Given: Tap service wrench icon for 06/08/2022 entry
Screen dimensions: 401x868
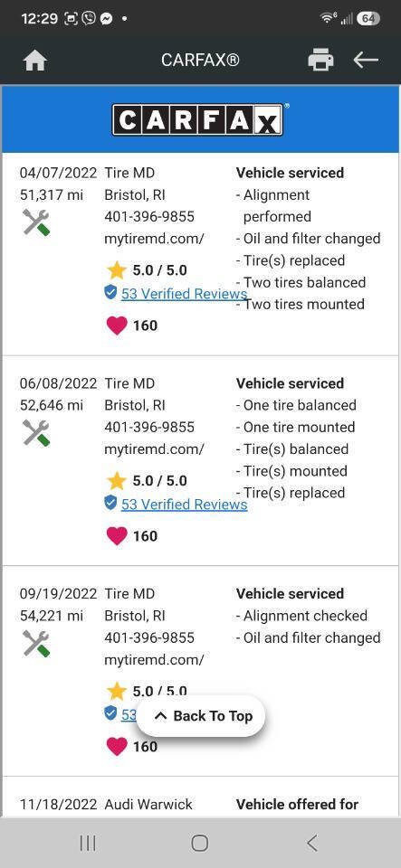Looking at the screenshot, I should [x=36, y=433].
